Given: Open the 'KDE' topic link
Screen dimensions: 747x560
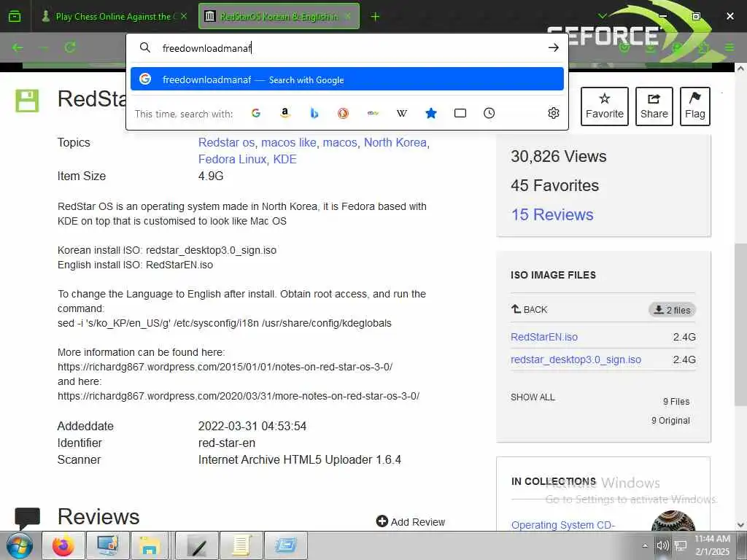Looking at the screenshot, I should click(285, 159).
